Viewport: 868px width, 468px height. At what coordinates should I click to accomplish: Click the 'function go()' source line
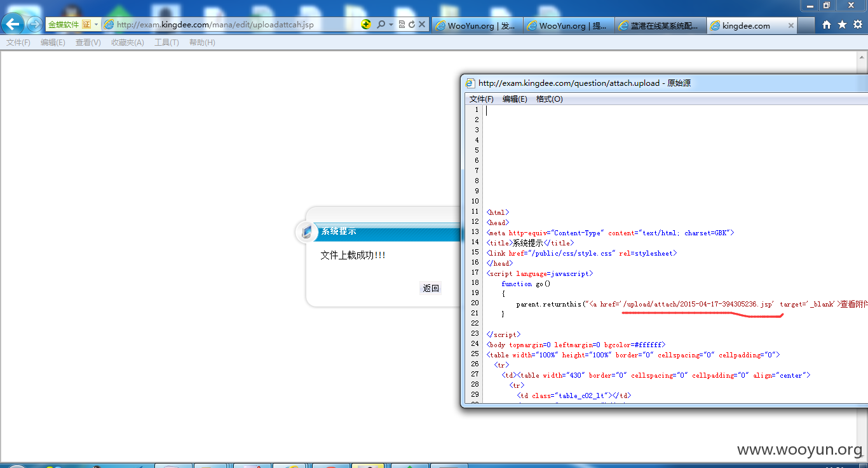point(526,284)
